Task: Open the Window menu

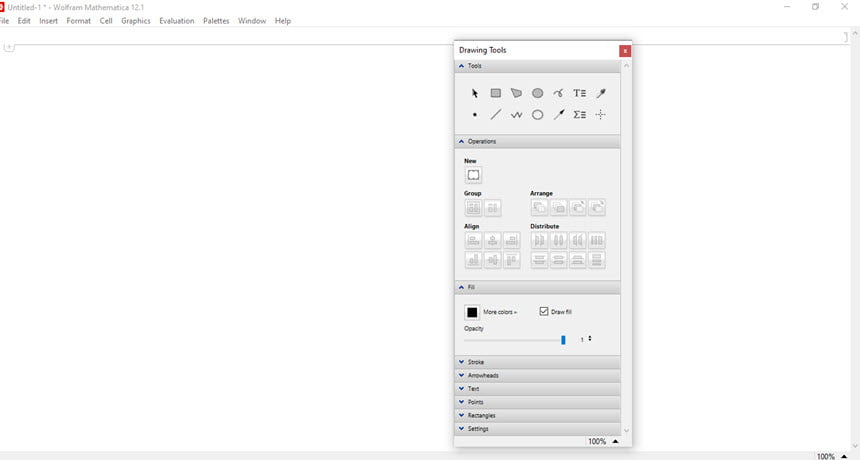Action: pos(252,21)
